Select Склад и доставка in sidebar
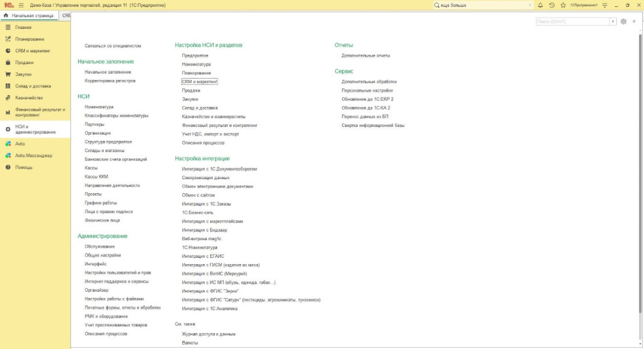644x349 pixels. pyautogui.click(x=33, y=86)
